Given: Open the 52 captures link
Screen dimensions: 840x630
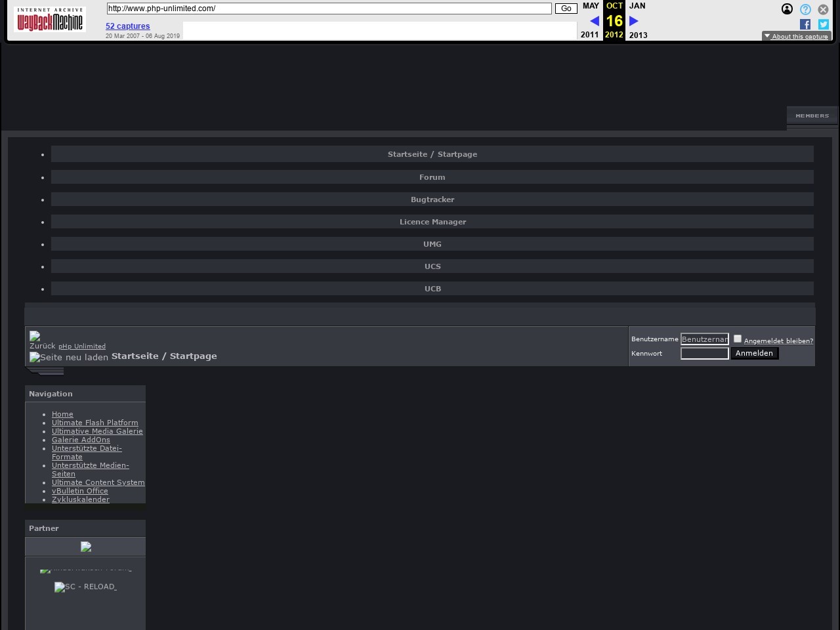Looking at the screenshot, I should [127, 26].
